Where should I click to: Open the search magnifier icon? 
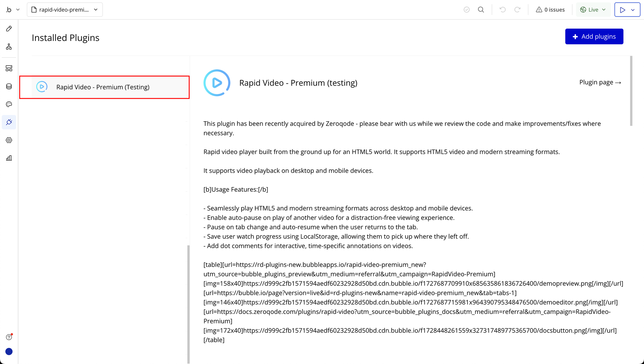pos(481,10)
